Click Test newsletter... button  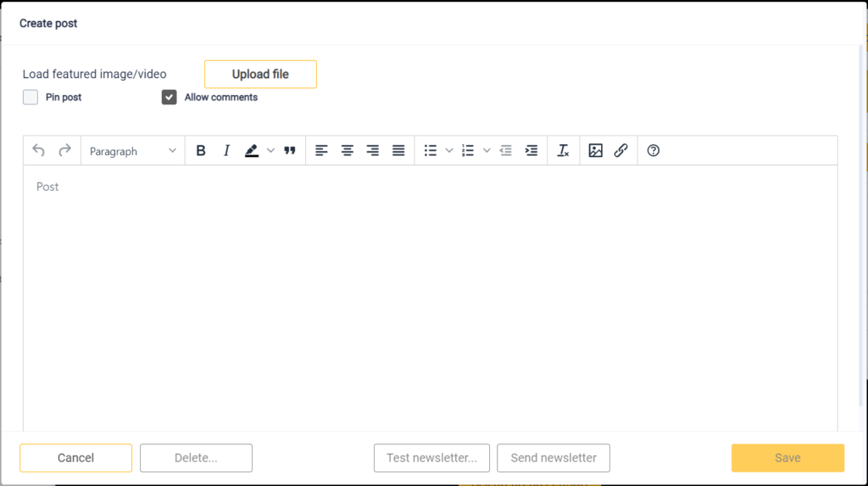click(431, 458)
